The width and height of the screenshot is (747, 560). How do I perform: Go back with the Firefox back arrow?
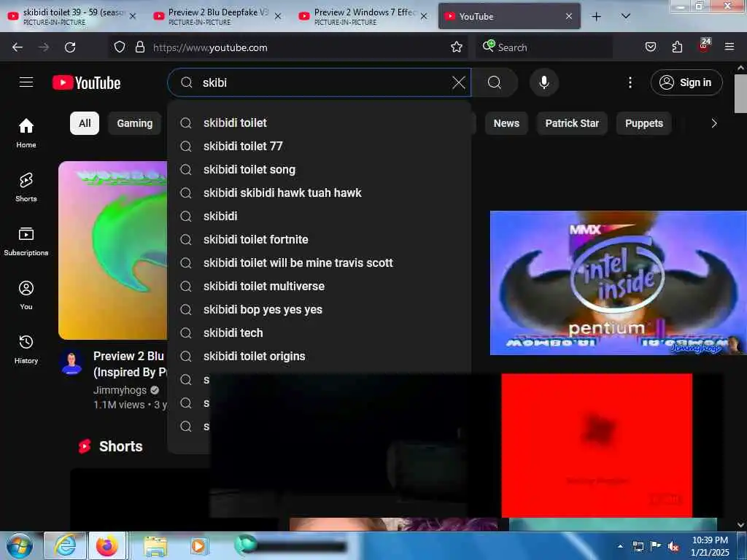pyautogui.click(x=18, y=47)
